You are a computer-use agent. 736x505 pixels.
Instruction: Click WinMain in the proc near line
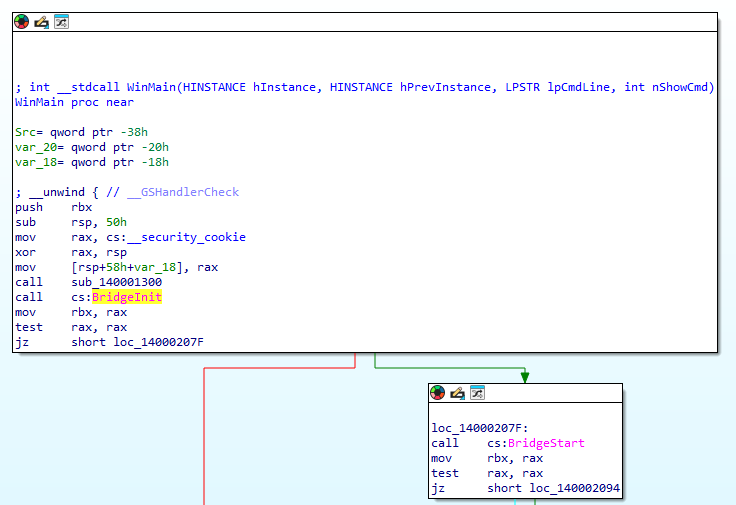(41, 102)
